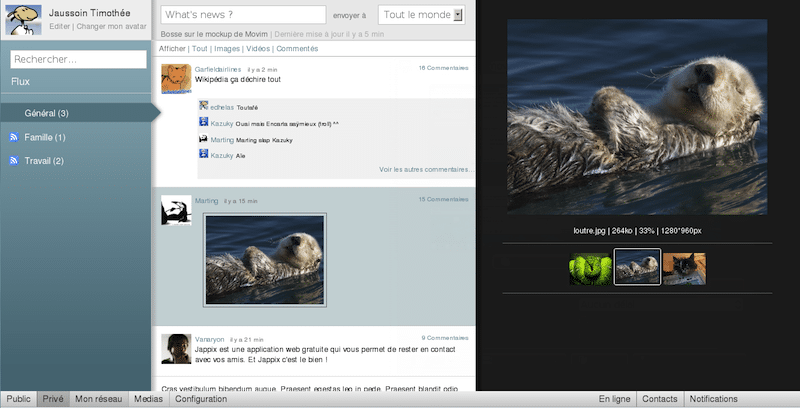Click the 'Wikipédia ça déchire tout' post text

point(238,80)
